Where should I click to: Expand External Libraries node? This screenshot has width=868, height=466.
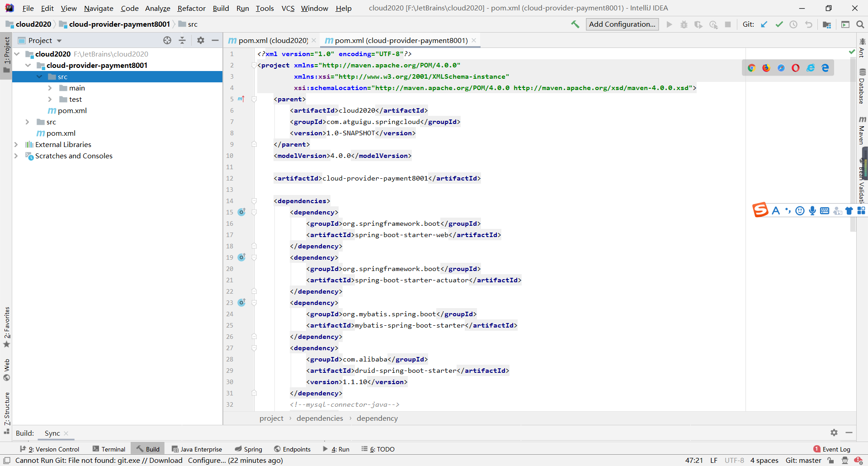click(16, 145)
